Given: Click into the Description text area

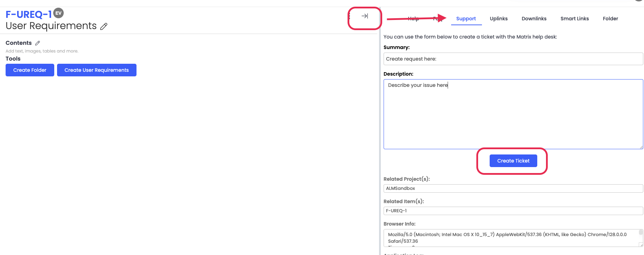Looking at the screenshot, I should (x=513, y=114).
